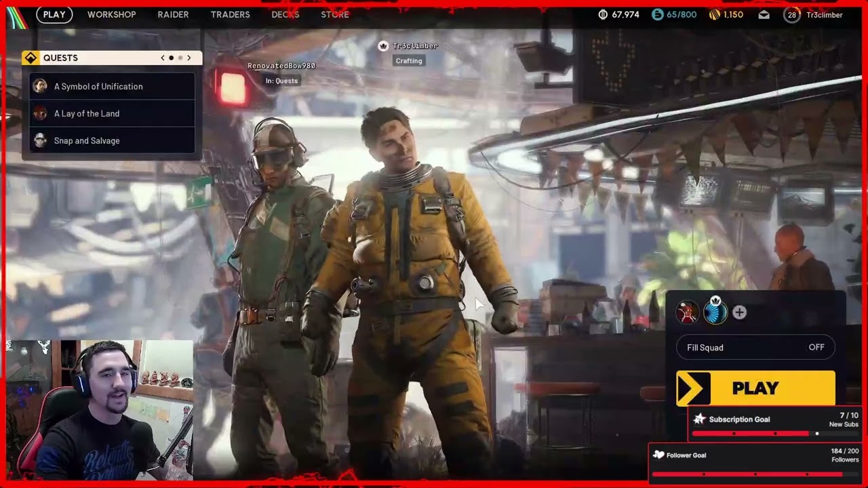
Task: Click the avatar icon for Snap and Salvage
Action: coord(40,140)
